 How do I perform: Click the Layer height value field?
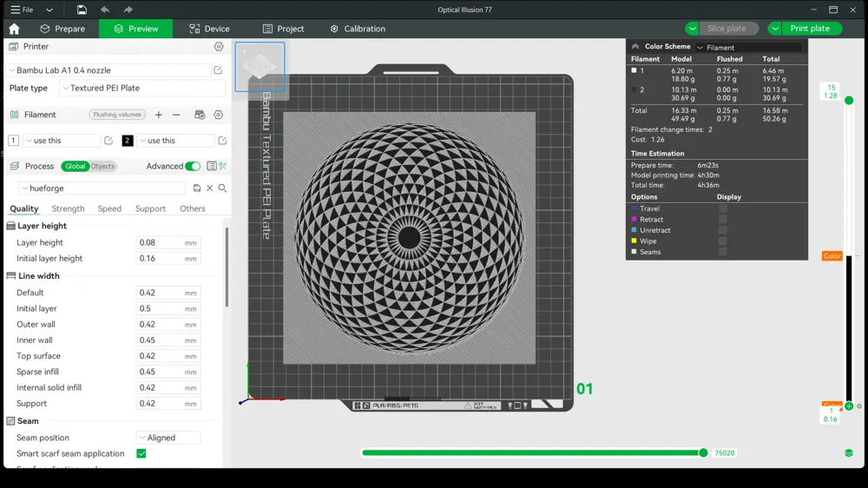168,242
